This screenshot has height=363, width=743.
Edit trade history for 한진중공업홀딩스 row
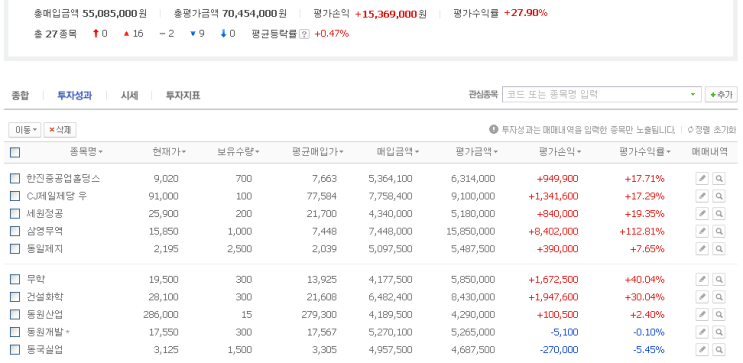[702, 179]
